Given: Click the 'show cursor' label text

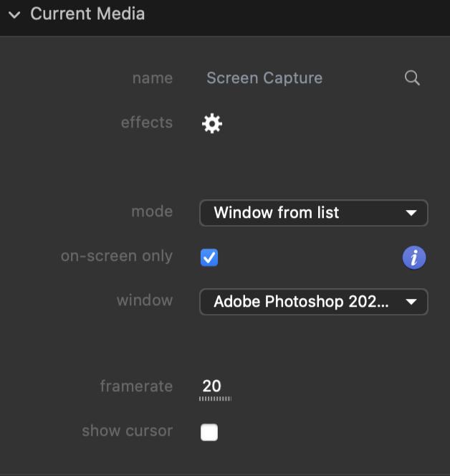Looking at the screenshot, I should (x=127, y=431).
